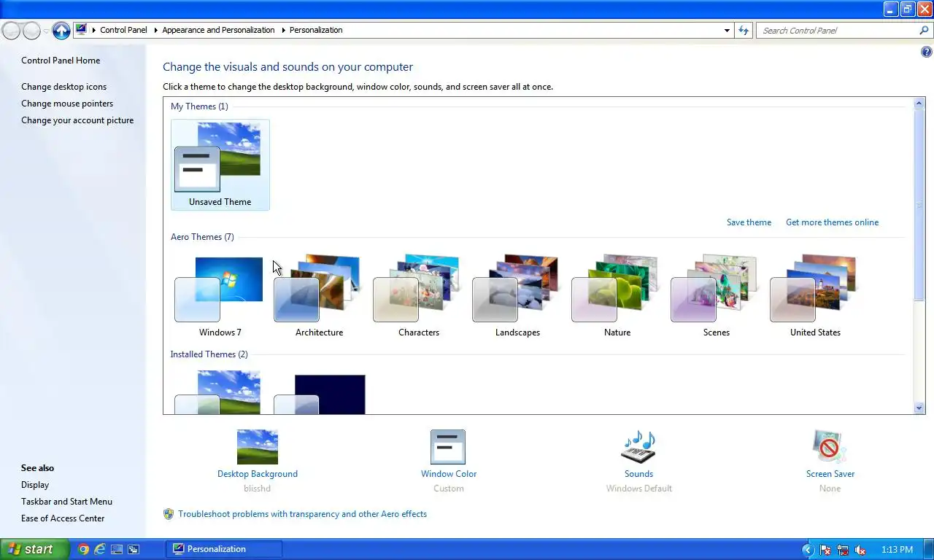Click the Save theme link
This screenshot has width=934, height=560.
(749, 222)
